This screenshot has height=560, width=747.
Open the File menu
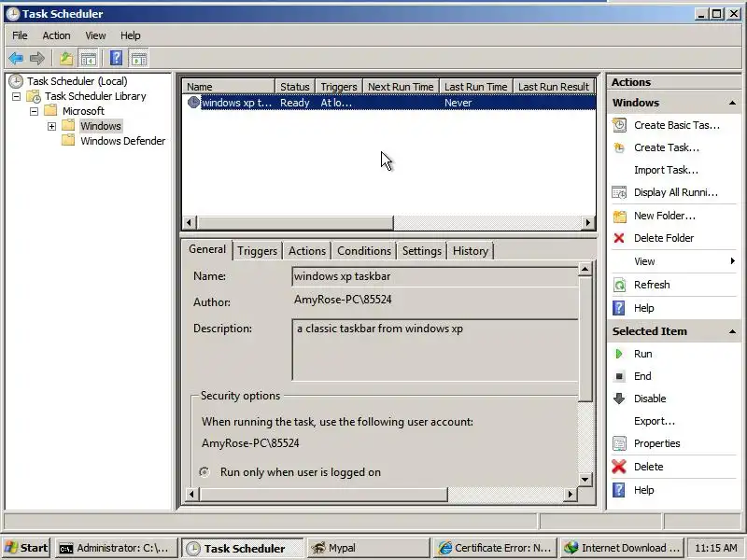point(20,35)
